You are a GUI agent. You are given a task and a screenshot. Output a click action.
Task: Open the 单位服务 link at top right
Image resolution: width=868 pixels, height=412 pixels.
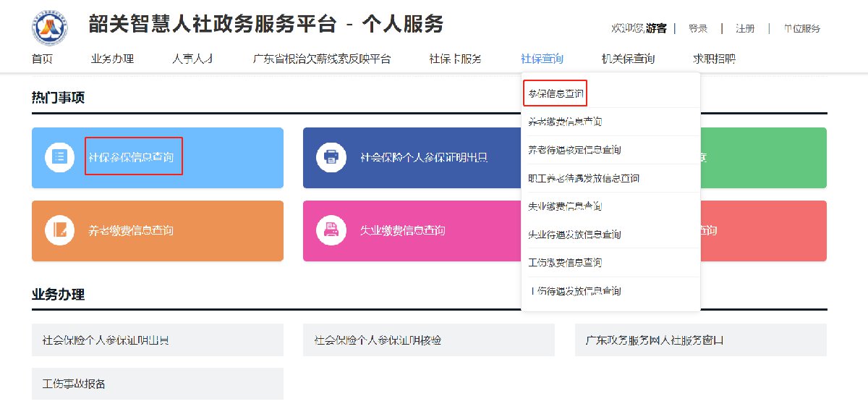[801, 29]
